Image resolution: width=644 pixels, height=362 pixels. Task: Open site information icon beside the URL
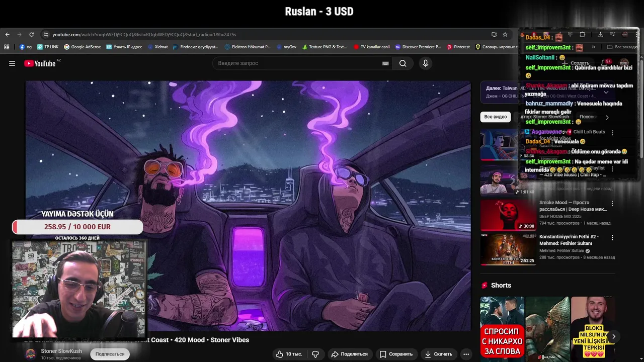[46, 34]
